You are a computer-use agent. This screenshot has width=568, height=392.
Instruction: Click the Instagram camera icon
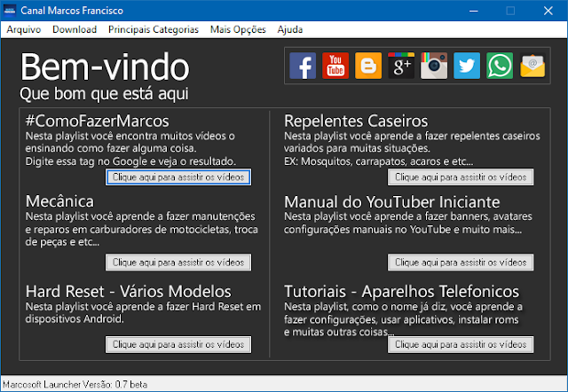coord(434,66)
